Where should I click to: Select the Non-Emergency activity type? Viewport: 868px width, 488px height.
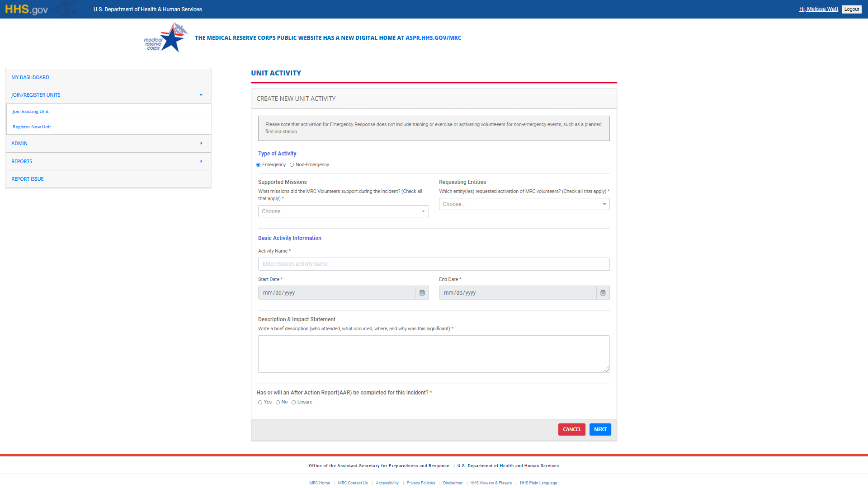(292, 165)
